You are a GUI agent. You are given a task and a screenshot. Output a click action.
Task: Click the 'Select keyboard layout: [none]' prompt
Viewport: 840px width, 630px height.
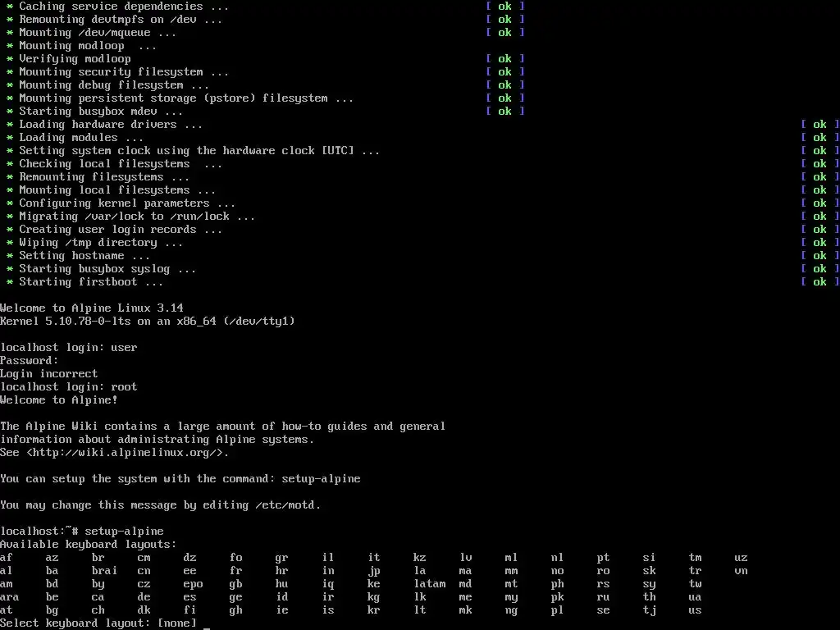(98, 623)
